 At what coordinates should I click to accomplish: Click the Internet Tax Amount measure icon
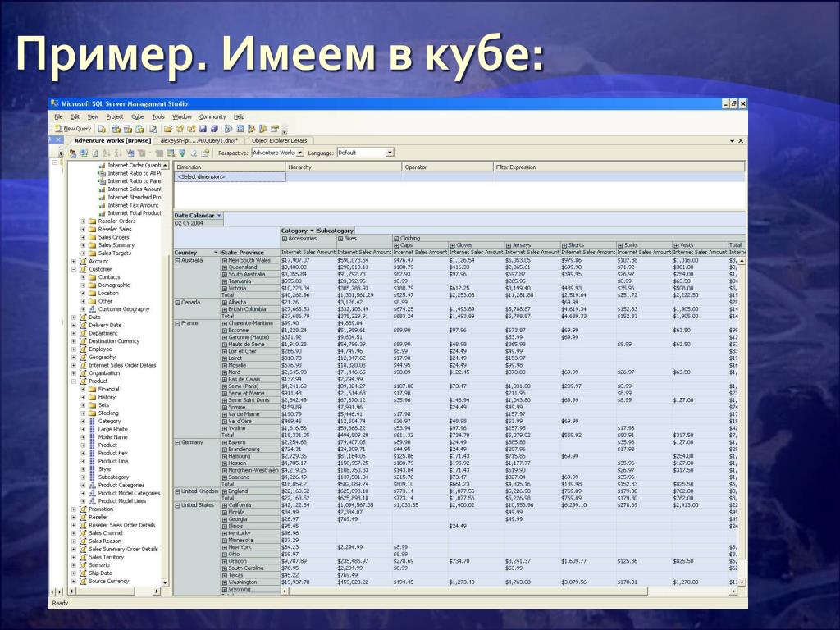[x=102, y=205]
